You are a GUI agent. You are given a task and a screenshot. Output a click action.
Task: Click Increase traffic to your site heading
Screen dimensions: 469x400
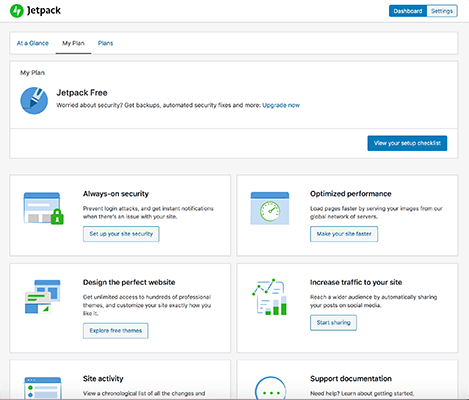356,282
